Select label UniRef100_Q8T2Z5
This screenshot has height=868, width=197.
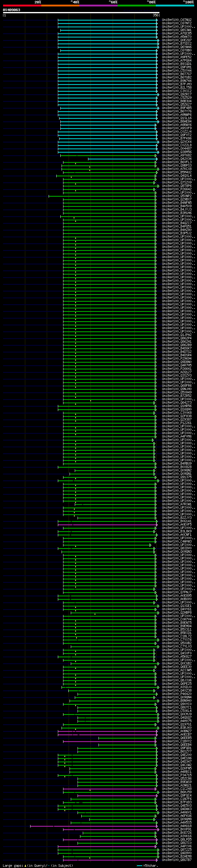[x=176, y=850]
